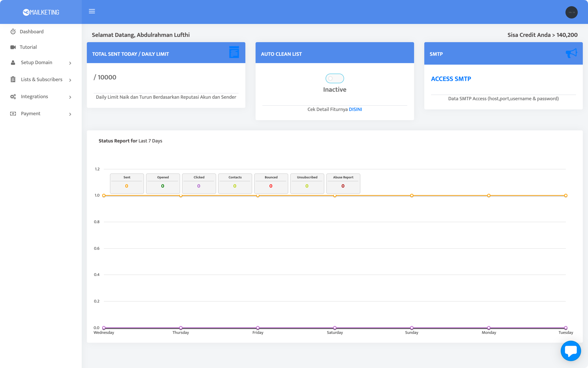Click the Payment wallet icon

[13, 113]
